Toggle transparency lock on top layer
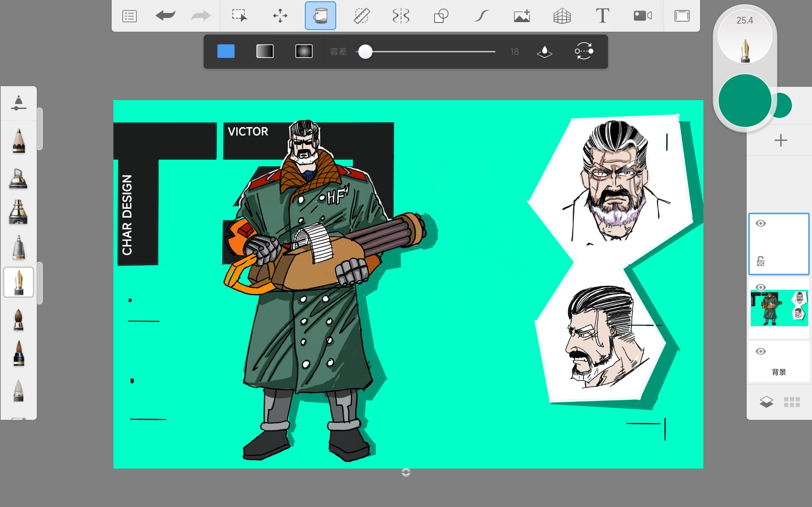The width and height of the screenshot is (812, 507). click(x=761, y=261)
